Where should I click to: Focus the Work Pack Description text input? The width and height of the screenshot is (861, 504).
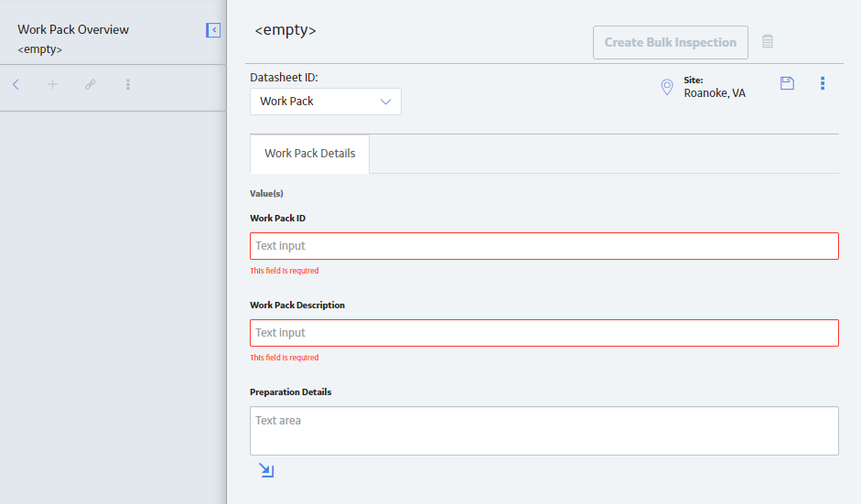[x=544, y=333]
